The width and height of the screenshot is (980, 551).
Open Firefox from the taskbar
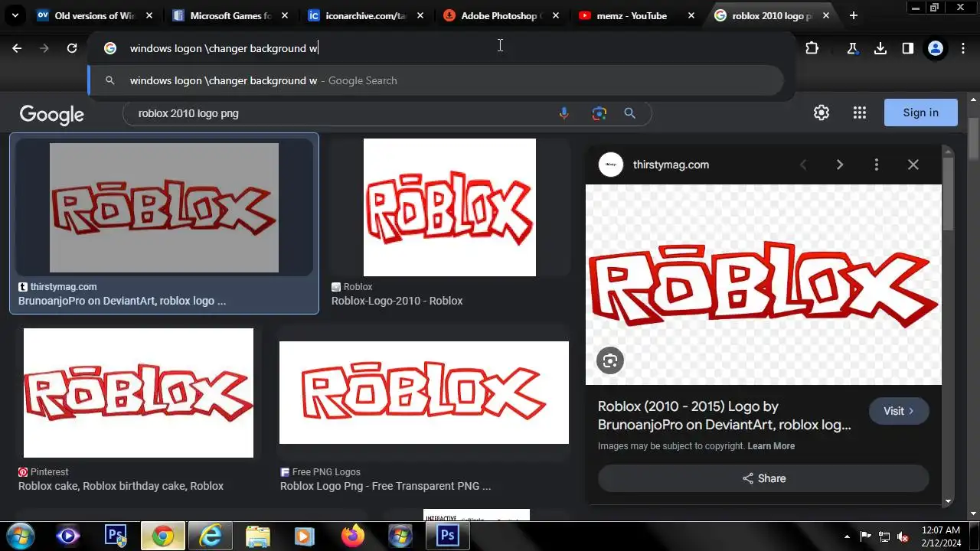click(x=353, y=536)
